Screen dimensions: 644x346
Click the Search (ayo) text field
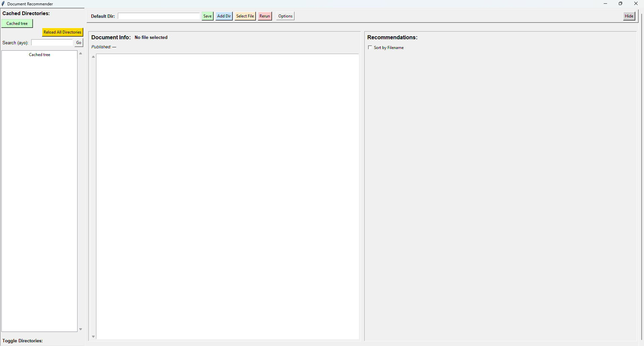[x=51, y=42]
